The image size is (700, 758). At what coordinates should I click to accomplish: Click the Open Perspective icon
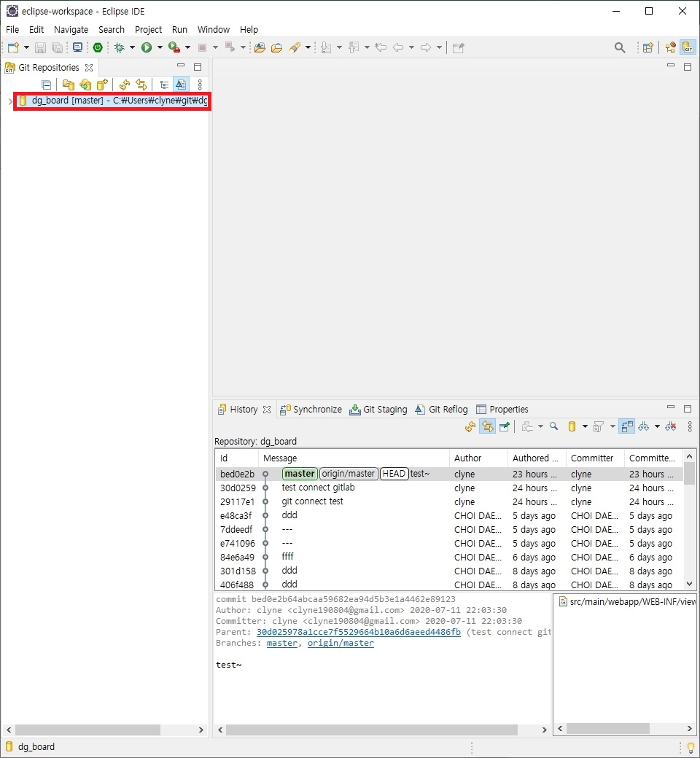click(647, 47)
